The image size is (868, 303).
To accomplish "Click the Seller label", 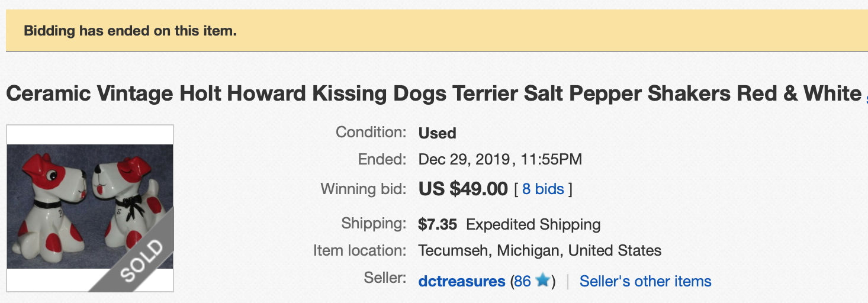I will [x=385, y=278].
